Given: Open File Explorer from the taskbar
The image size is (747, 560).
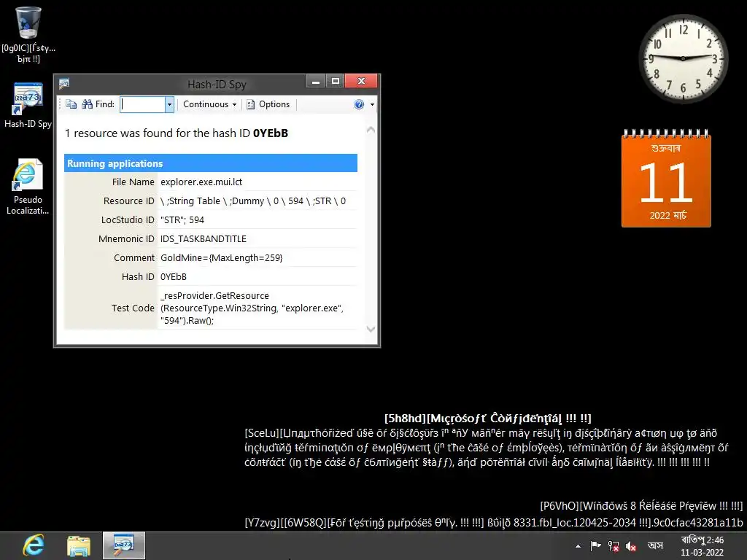Looking at the screenshot, I should (79, 545).
